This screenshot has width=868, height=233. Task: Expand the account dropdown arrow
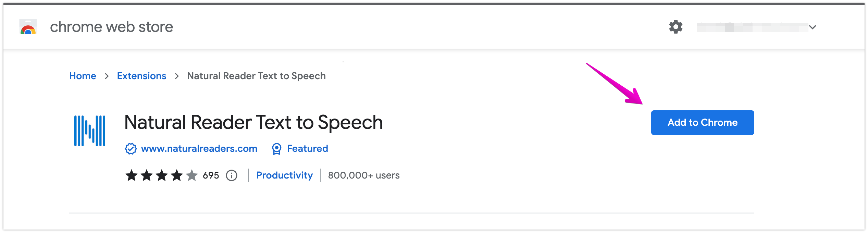[812, 27]
